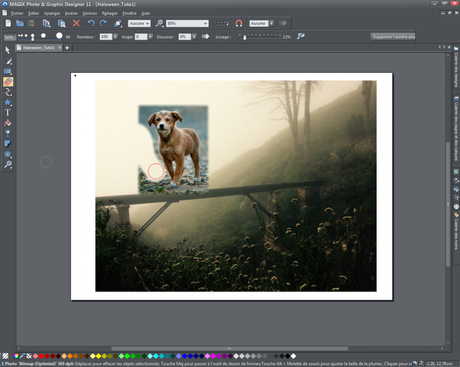
Task: Open the Rondeur value dropdown arrow
Action: point(115,37)
